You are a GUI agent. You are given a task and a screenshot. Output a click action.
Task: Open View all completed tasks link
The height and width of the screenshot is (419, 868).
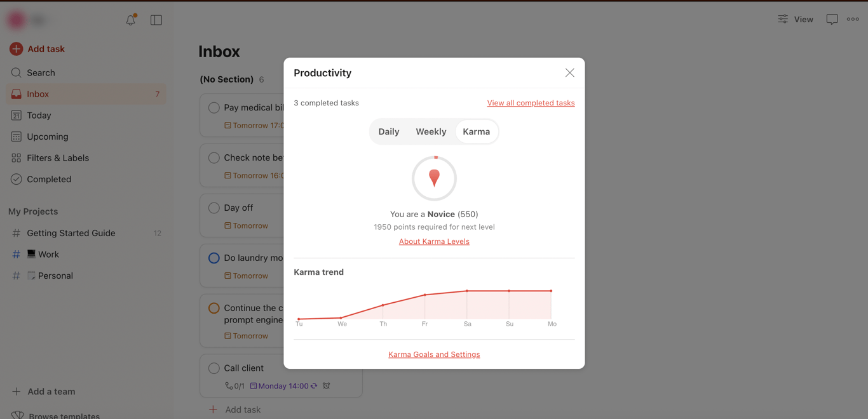pyautogui.click(x=531, y=103)
